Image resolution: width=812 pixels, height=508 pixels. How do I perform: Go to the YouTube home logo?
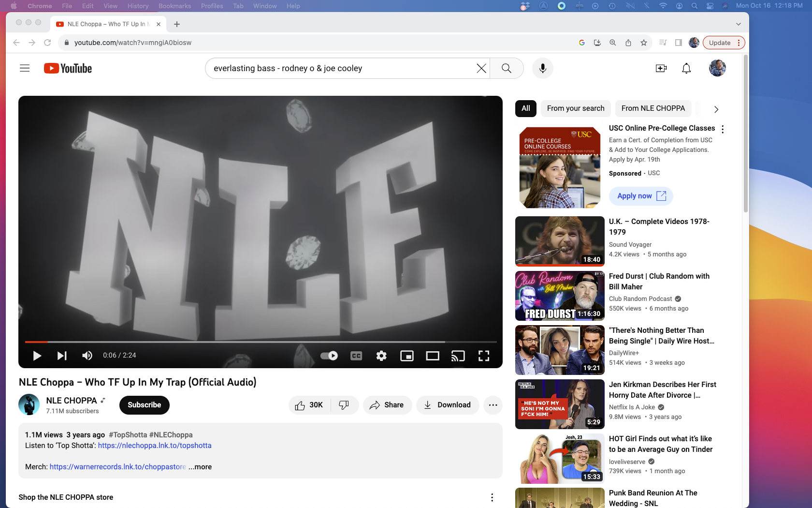(68, 68)
